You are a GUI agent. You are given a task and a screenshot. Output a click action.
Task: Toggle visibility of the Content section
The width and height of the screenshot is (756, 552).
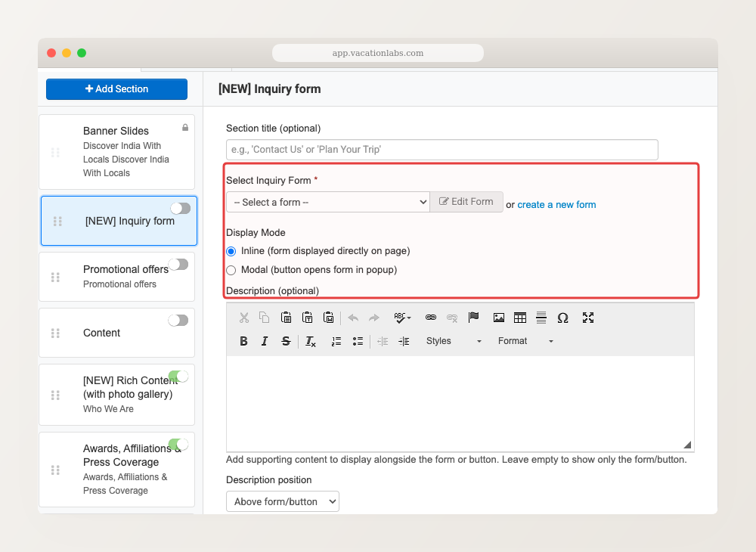pyautogui.click(x=178, y=320)
